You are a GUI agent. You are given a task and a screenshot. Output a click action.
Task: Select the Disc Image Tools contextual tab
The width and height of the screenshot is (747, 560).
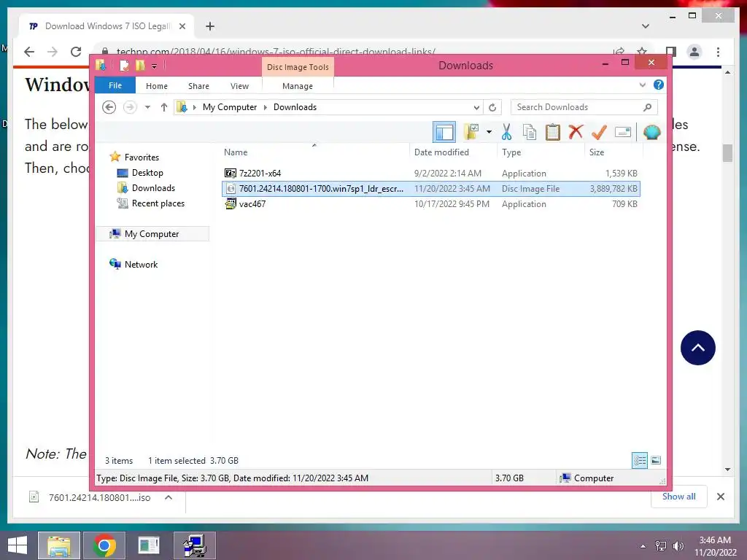[298, 67]
